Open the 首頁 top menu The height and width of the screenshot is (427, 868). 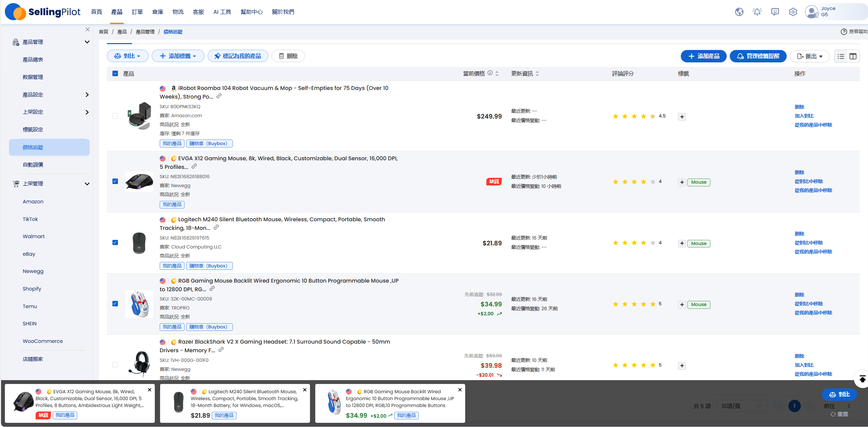[x=97, y=12]
